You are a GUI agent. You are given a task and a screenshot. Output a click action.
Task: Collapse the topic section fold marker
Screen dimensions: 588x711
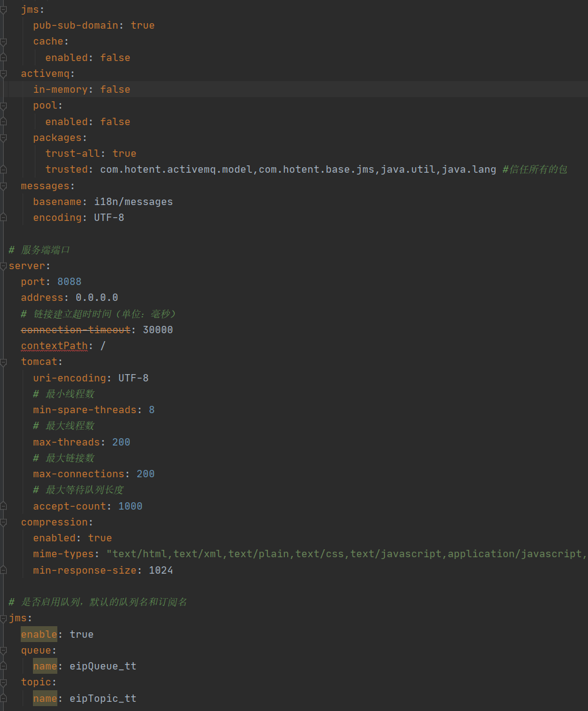click(x=4, y=682)
